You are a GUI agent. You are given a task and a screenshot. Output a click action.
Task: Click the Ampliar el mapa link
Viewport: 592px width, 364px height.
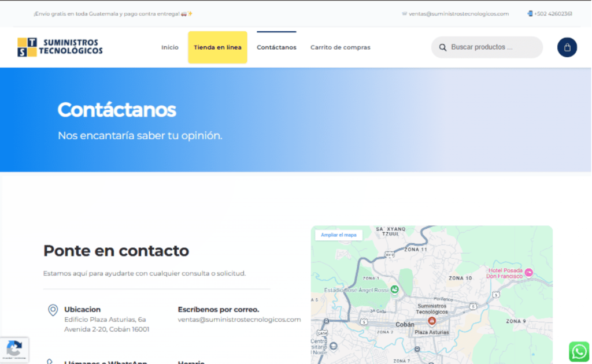point(339,235)
